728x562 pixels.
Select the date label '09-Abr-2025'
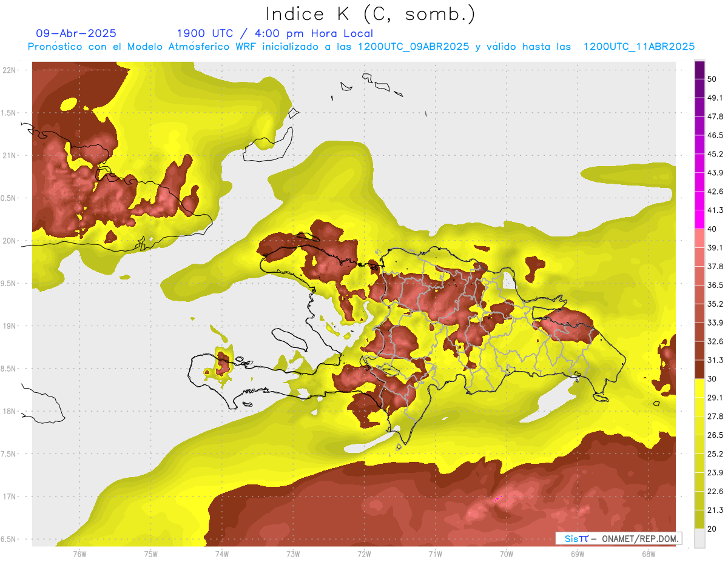click(76, 33)
